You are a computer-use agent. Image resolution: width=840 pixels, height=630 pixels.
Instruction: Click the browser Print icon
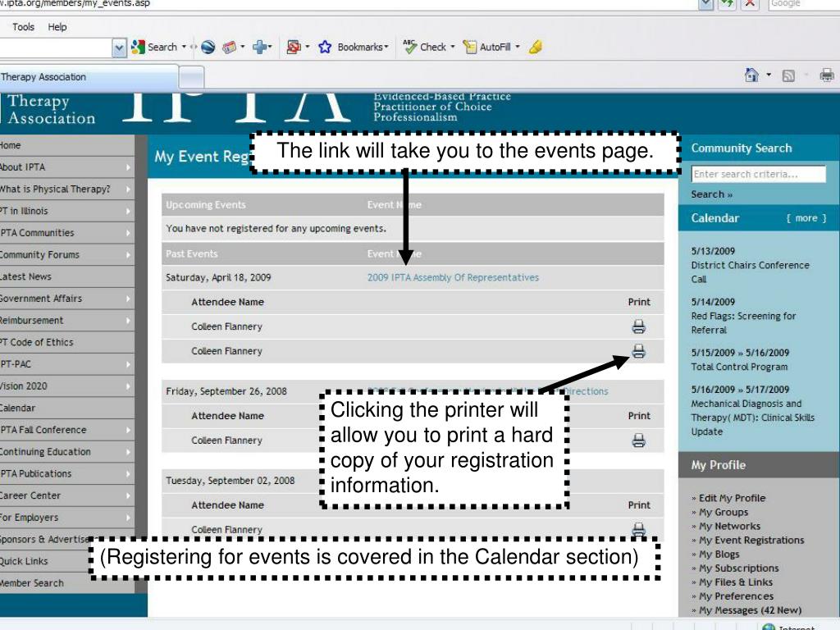[x=827, y=75]
